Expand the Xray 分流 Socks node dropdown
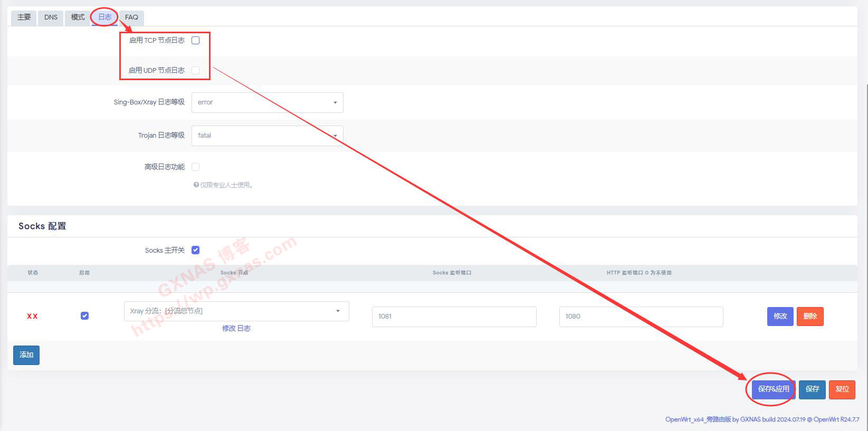Image resolution: width=868 pixels, height=431 pixels. click(x=236, y=311)
